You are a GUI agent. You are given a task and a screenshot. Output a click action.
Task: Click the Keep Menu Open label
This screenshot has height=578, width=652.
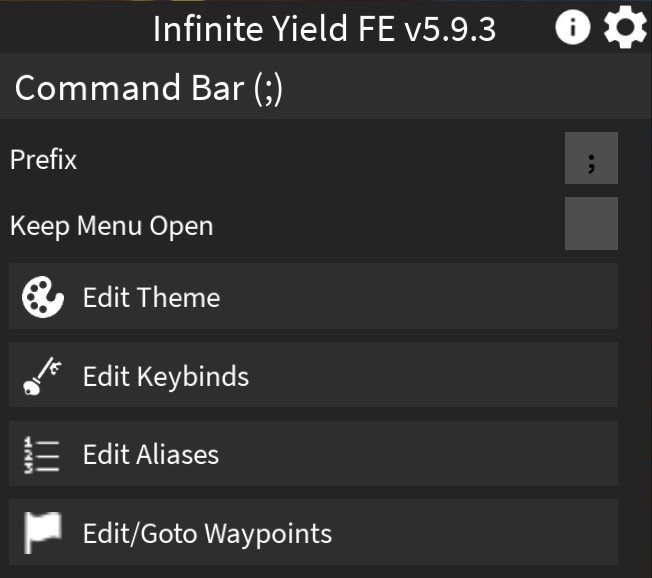(111, 226)
